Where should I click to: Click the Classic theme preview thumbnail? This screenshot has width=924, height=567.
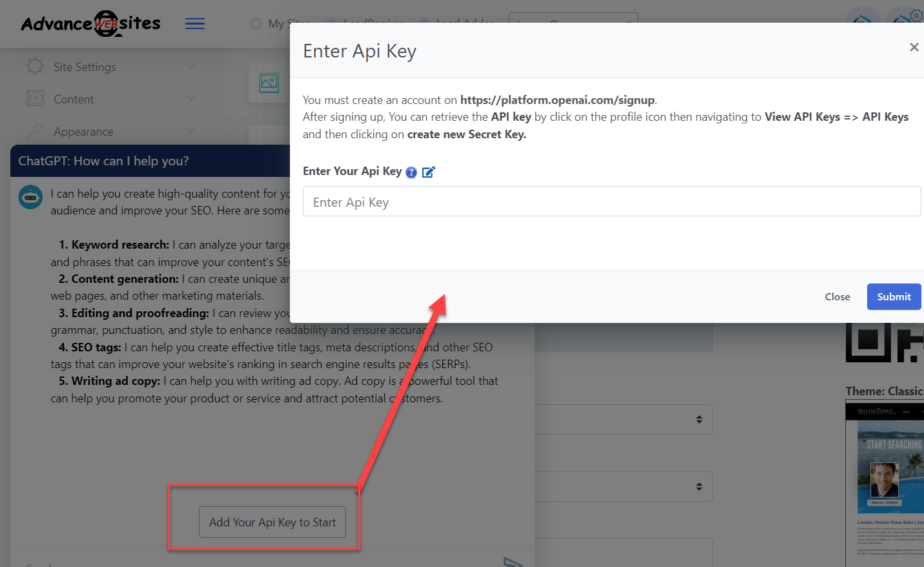coord(885,483)
